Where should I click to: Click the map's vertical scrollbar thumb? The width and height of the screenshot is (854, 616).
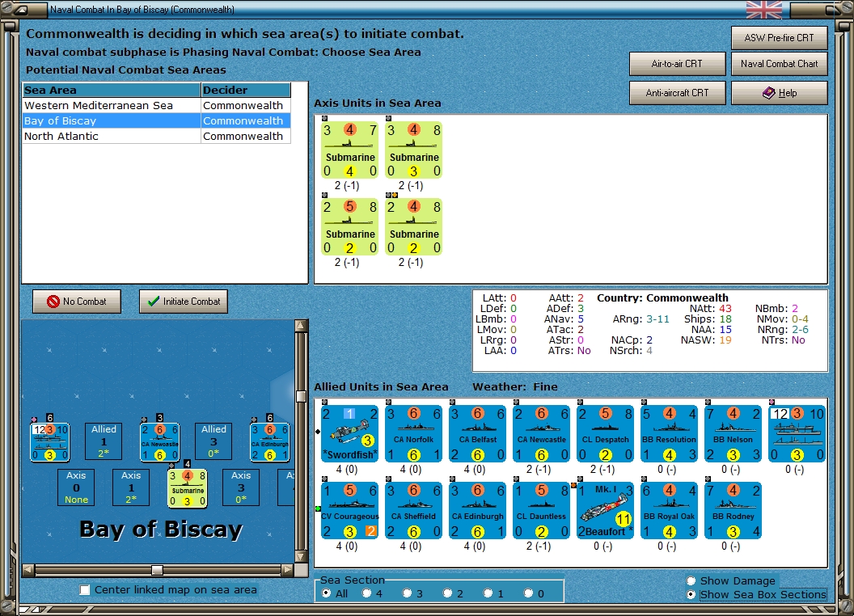(x=301, y=396)
